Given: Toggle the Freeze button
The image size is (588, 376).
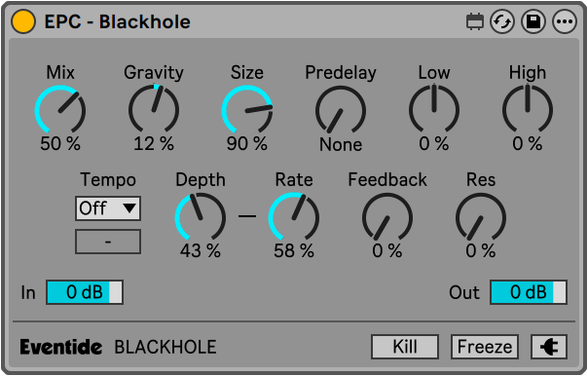Looking at the screenshot, I should click(x=485, y=347).
